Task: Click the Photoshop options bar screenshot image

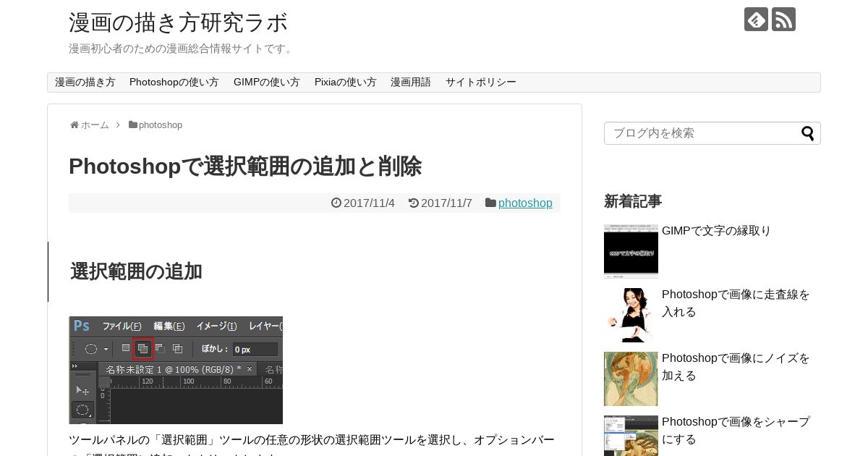Action: coord(176,370)
